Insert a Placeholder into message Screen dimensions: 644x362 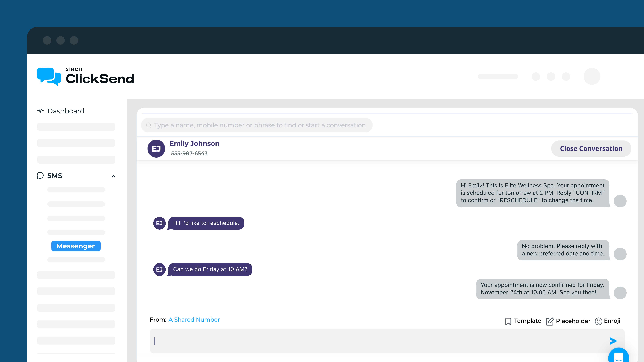[568, 321]
